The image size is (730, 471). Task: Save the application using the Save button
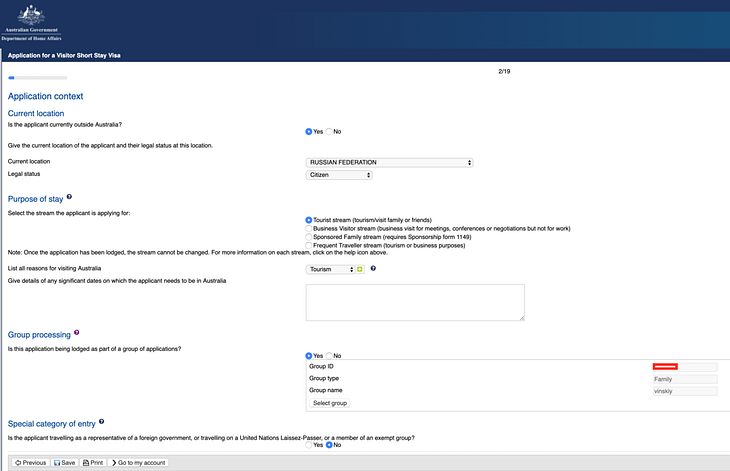[x=65, y=463]
